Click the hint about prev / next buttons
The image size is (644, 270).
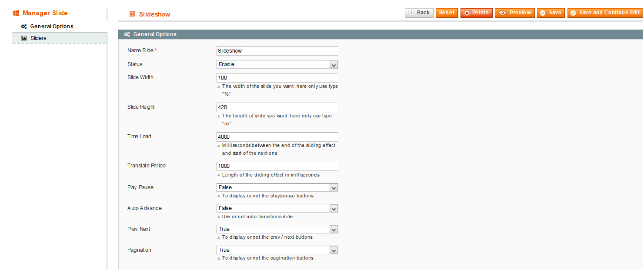[x=267, y=237]
